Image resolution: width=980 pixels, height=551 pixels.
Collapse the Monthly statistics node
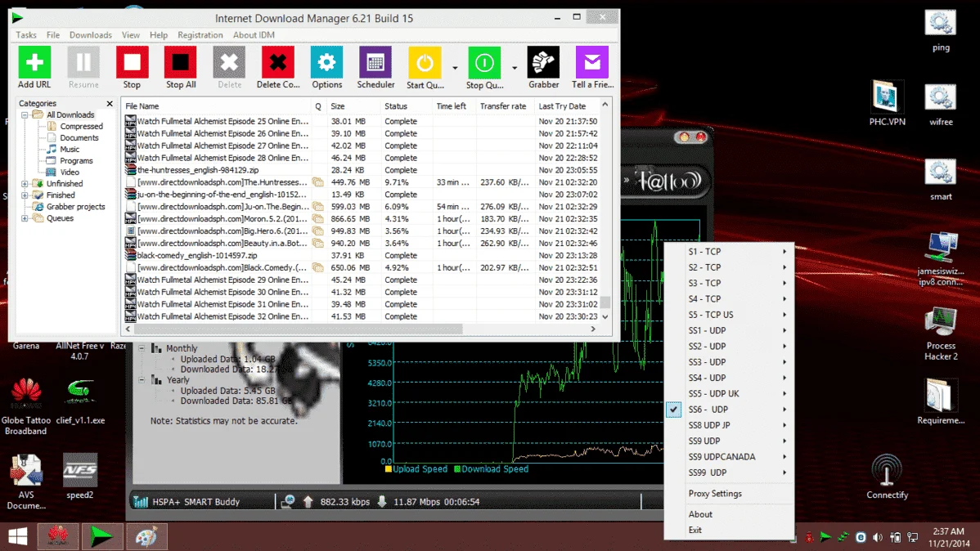pyautogui.click(x=142, y=348)
